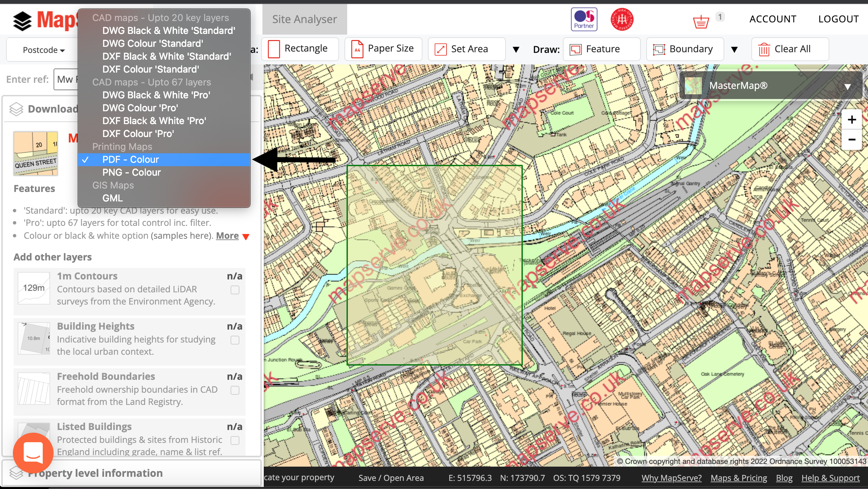Open the Maps & Pricing link
The height and width of the screenshot is (489, 868).
pos(739,478)
